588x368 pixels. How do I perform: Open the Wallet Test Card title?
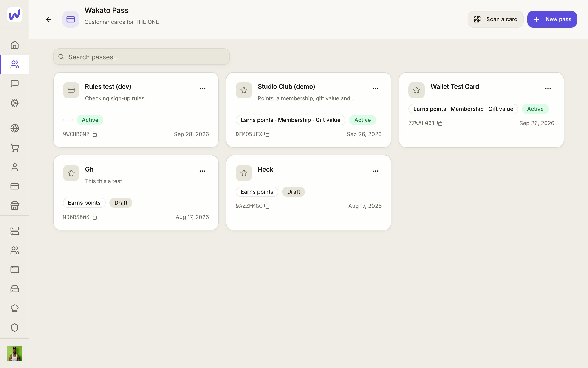point(455,87)
